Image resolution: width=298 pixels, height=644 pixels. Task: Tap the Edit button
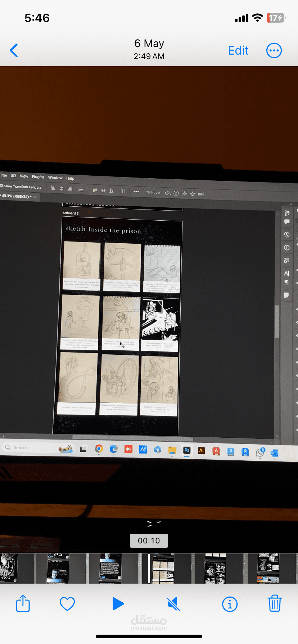(x=238, y=51)
